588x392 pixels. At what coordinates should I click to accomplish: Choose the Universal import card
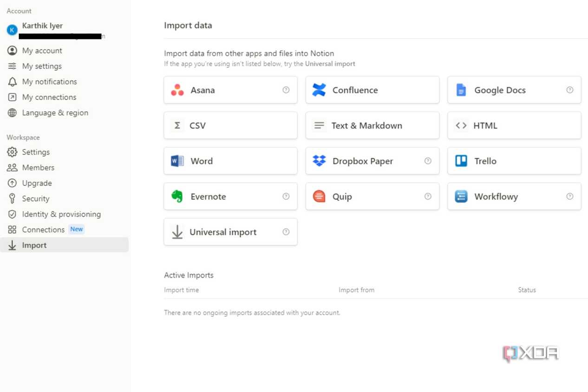[x=230, y=232]
